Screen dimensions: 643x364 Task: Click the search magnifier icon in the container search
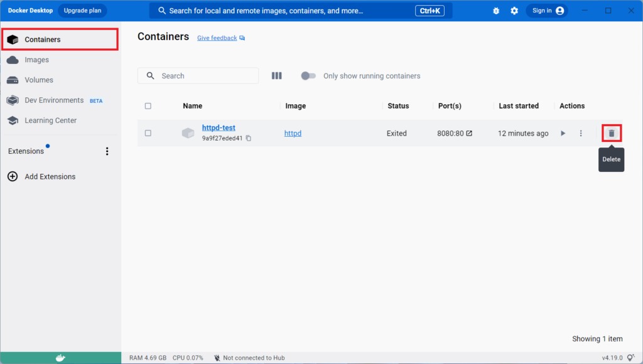click(151, 76)
